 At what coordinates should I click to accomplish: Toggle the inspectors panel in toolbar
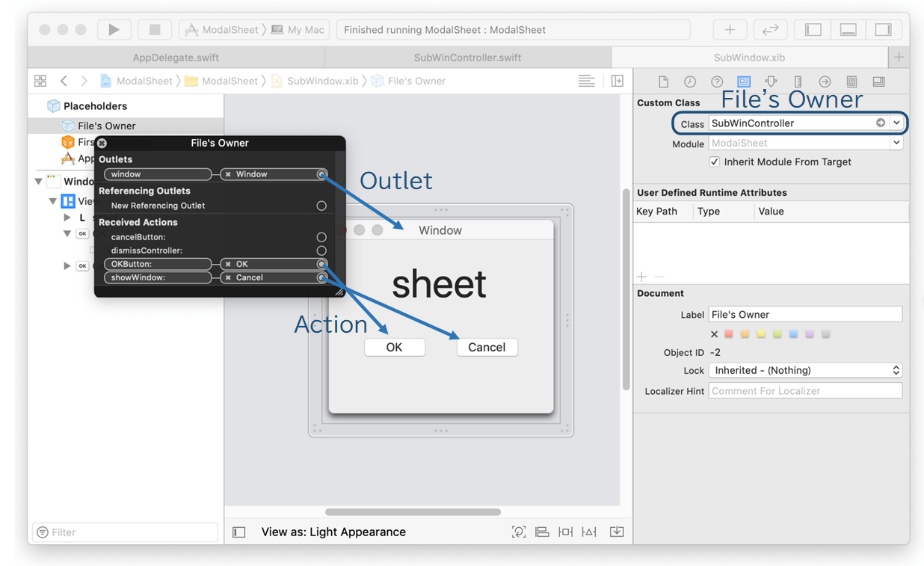pos(884,30)
